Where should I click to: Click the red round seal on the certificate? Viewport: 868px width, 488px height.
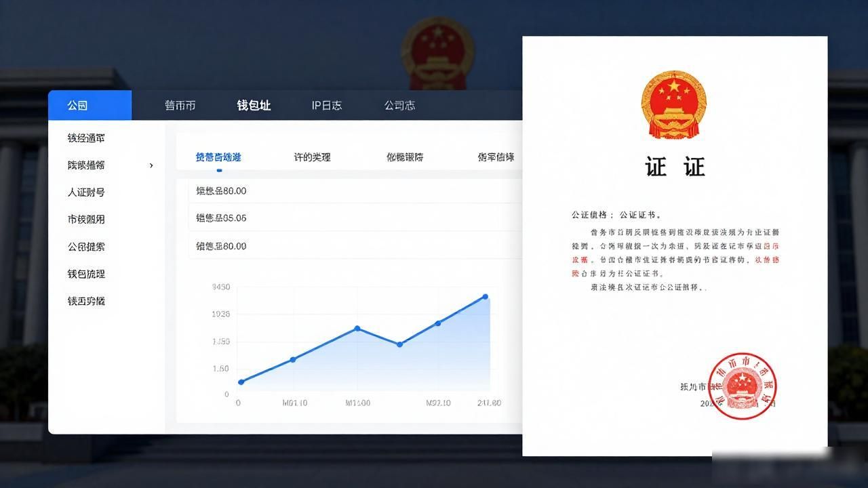[x=742, y=386]
